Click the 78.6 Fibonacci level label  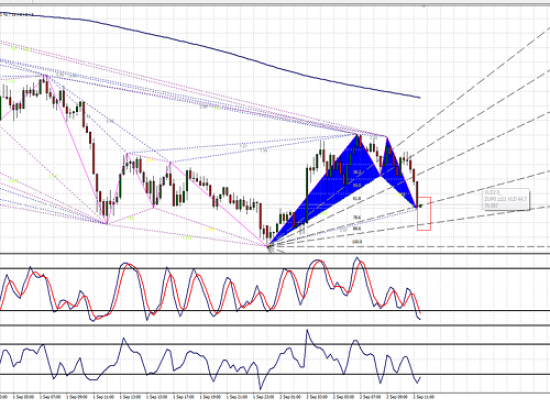[x=357, y=218]
